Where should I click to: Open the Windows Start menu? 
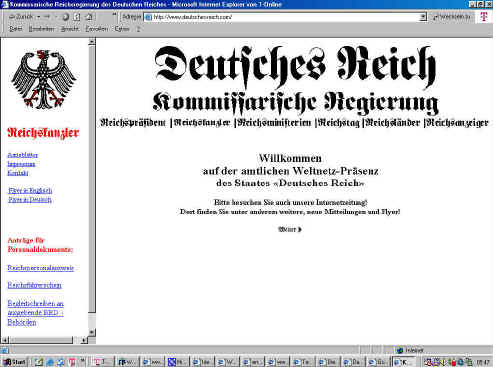point(15,362)
